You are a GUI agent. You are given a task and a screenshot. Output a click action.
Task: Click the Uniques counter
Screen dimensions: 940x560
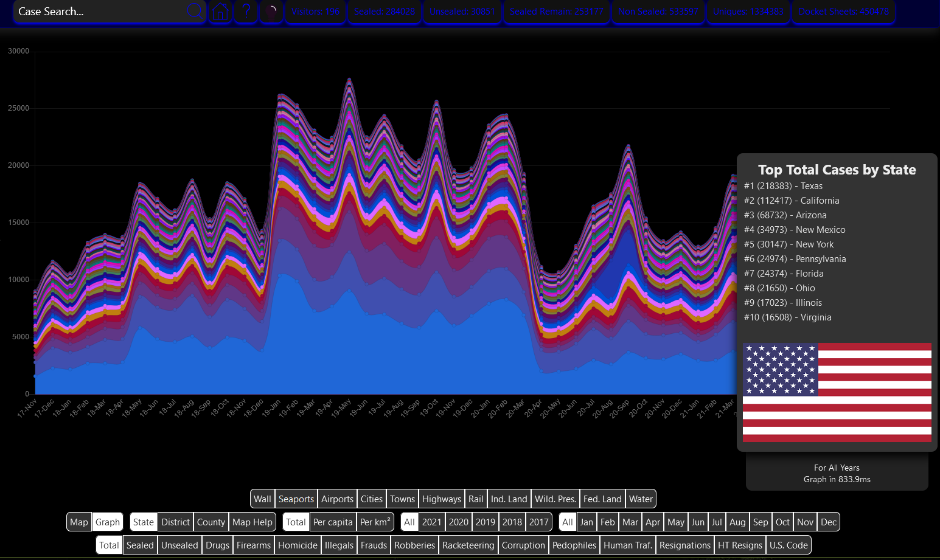(x=748, y=12)
